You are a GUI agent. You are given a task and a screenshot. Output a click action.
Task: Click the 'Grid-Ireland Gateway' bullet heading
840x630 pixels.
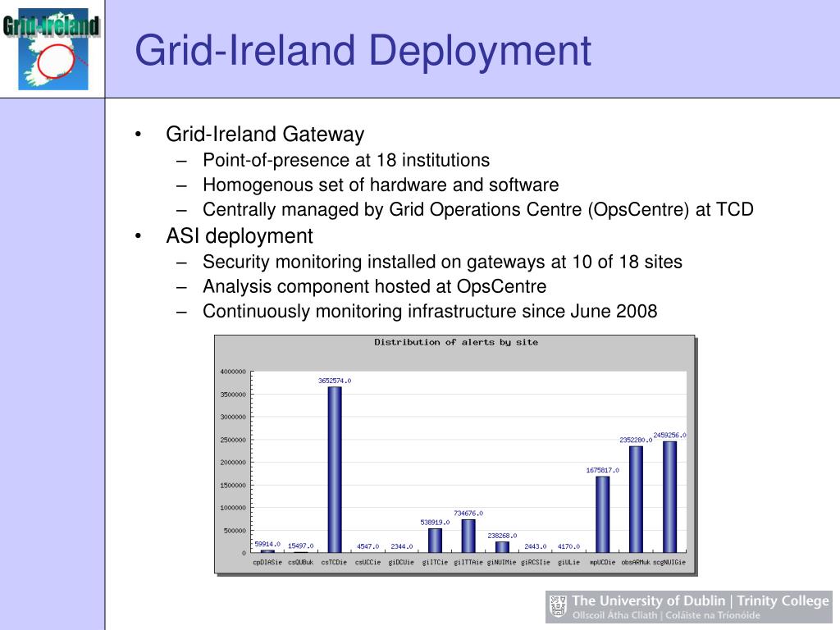pos(265,134)
